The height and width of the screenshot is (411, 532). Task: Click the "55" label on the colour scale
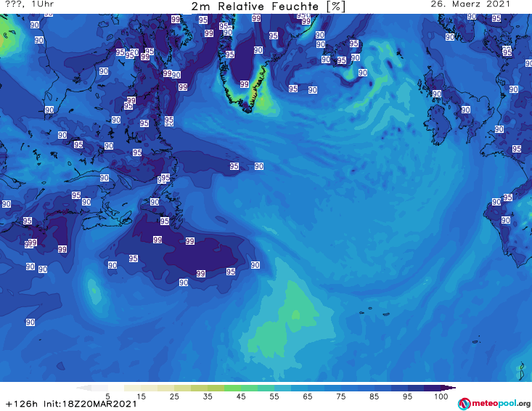[x=274, y=396]
